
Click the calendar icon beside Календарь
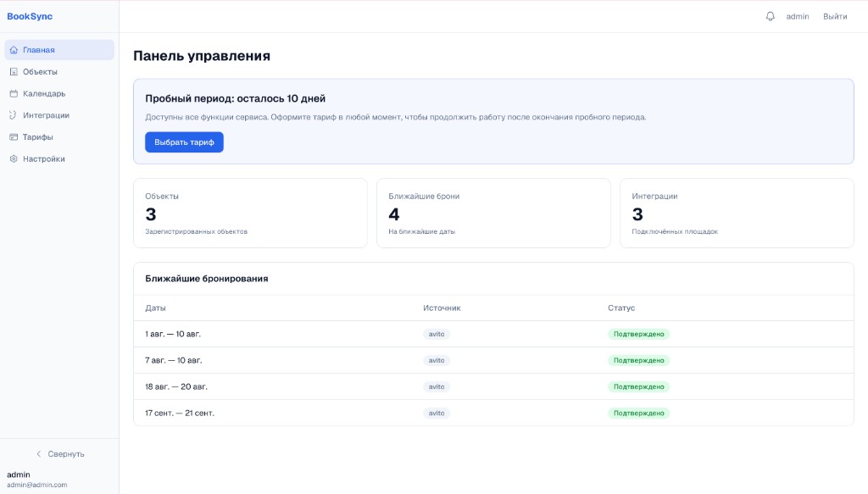(x=14, y=93)
